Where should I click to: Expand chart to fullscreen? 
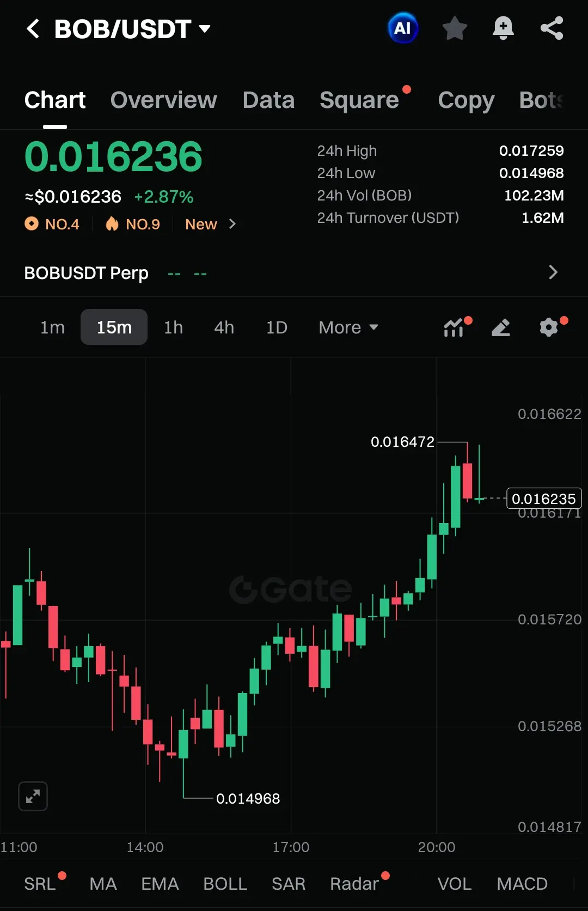33,797
